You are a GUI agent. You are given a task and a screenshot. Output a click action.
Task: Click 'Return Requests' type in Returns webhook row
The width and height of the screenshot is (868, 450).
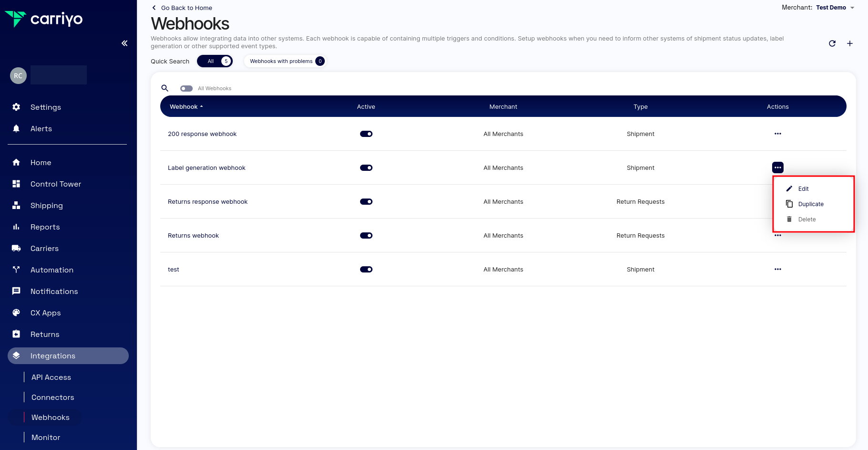tap(641, 235)
